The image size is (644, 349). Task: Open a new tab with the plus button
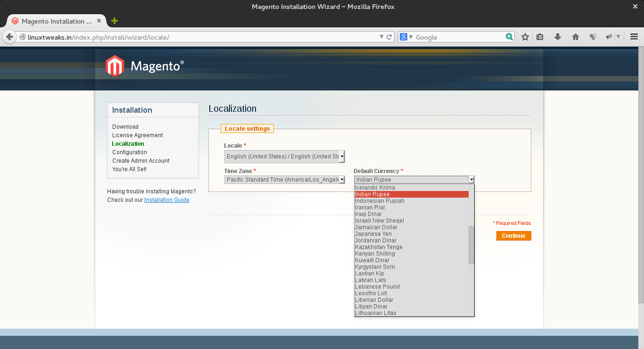(114, 21)
